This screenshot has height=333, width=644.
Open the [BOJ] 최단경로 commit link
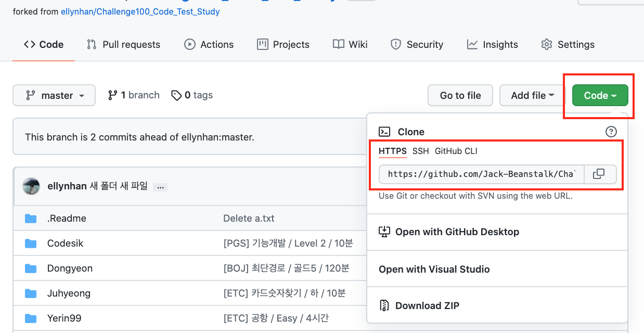click(286, 268)
